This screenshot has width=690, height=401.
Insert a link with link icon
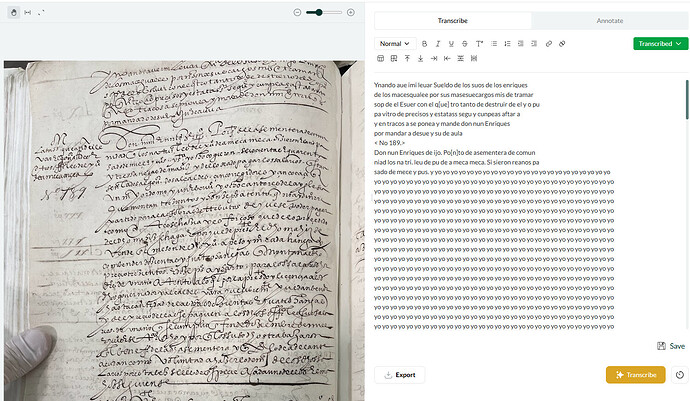548,44
